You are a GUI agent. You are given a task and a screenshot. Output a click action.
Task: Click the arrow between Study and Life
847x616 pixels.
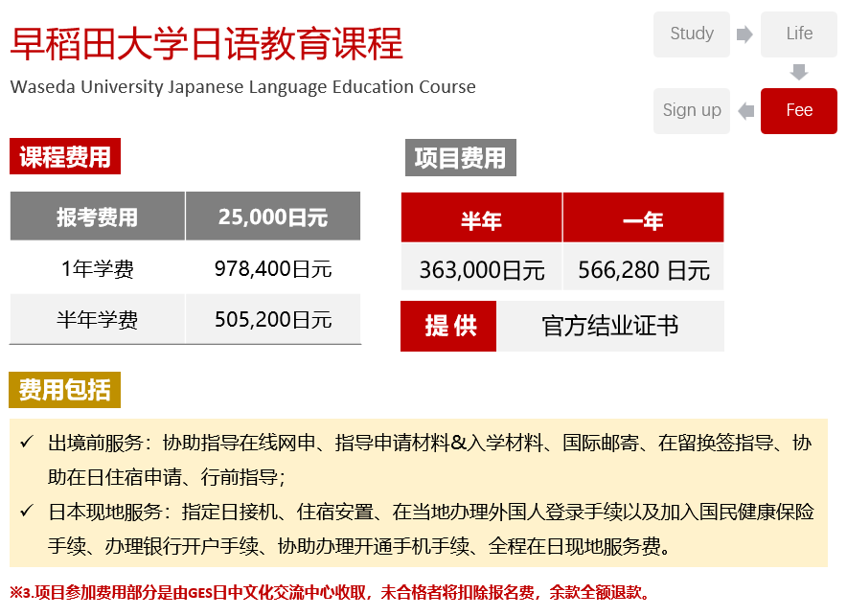click(x=744, y=34)
